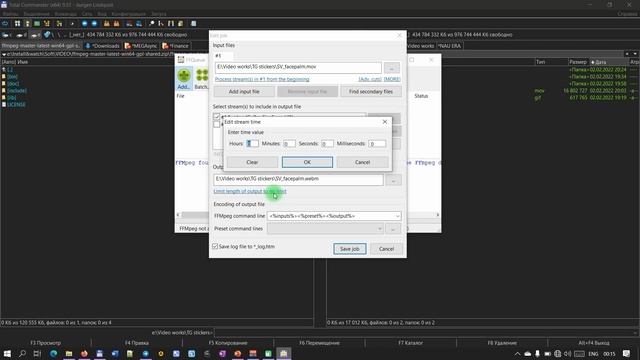
Task: Click ENG language indicator in tray
Action: point(593,353)
